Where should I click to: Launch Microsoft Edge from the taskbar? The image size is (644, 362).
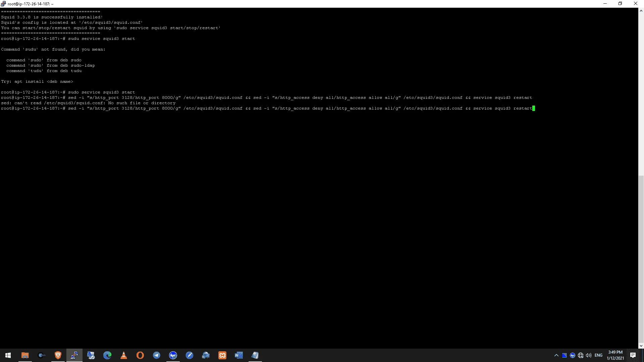coord(107,355)
